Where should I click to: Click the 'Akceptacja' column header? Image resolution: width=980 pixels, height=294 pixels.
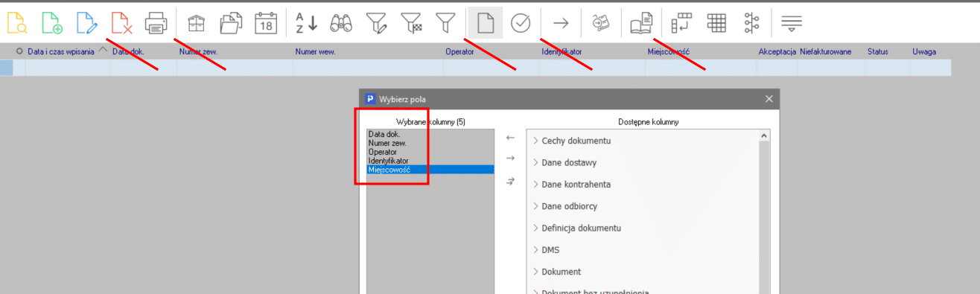[x=777, y=52]
